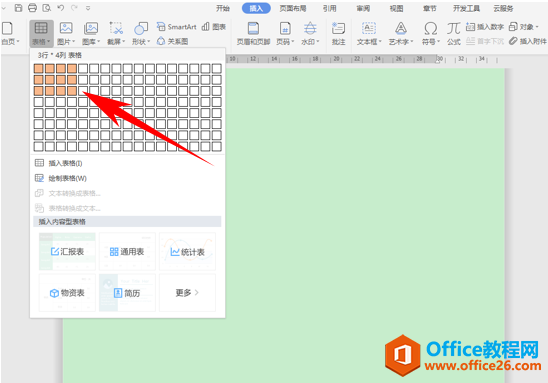
Task: Open the 云服务 tab
Action: coord(503,8)
